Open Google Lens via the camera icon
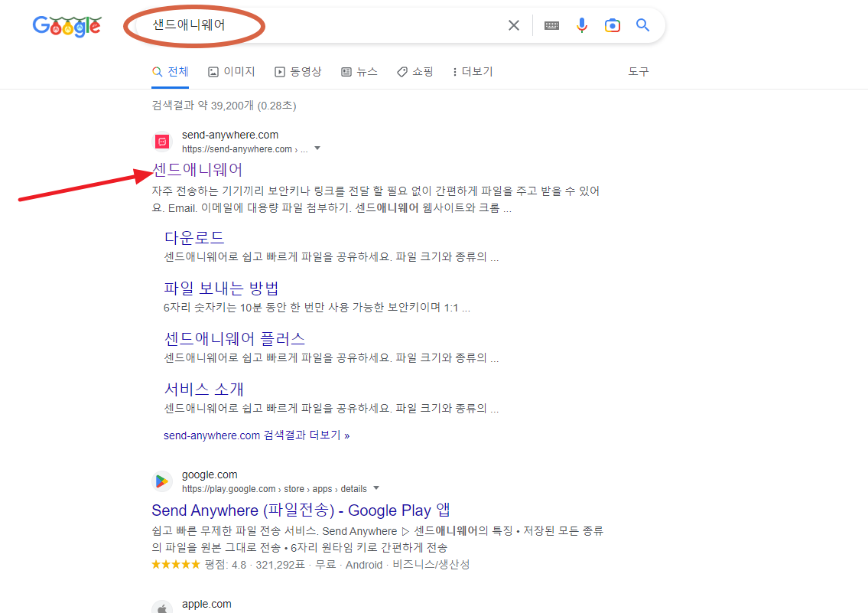The image size is (868, 613). tap(613, 24)
